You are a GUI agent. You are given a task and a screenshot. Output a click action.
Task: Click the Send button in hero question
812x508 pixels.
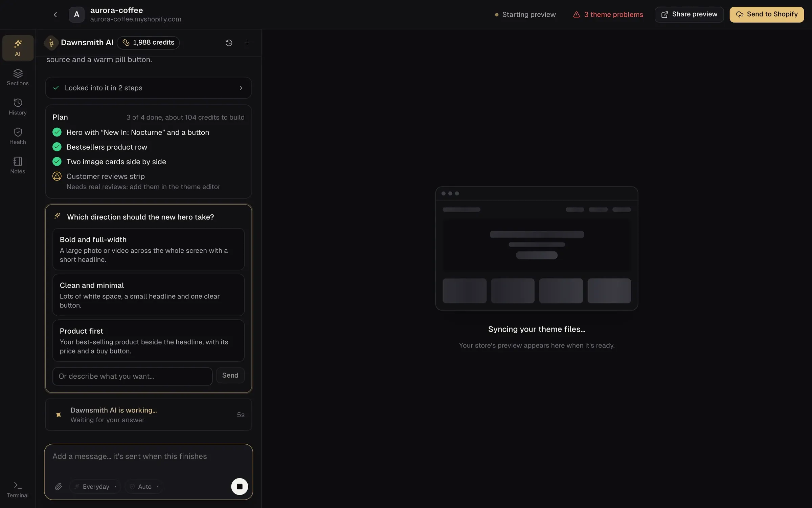pyautogui.click(x=230, y=376)
